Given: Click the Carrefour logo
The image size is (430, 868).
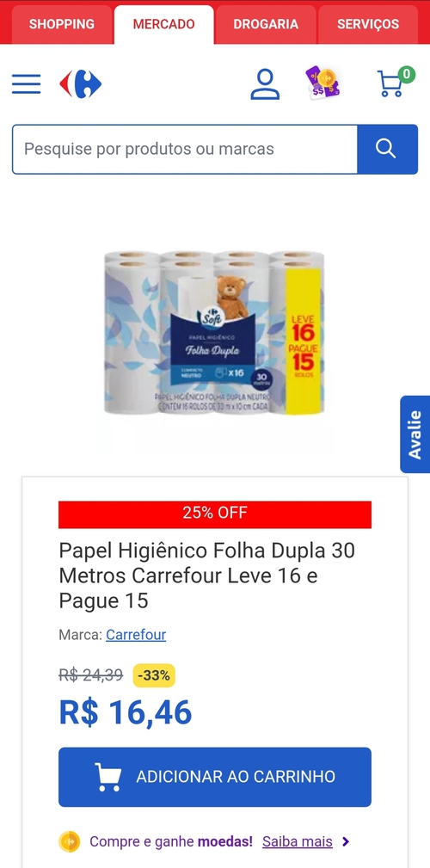Looking at the screenshot, I should point(81,84).
